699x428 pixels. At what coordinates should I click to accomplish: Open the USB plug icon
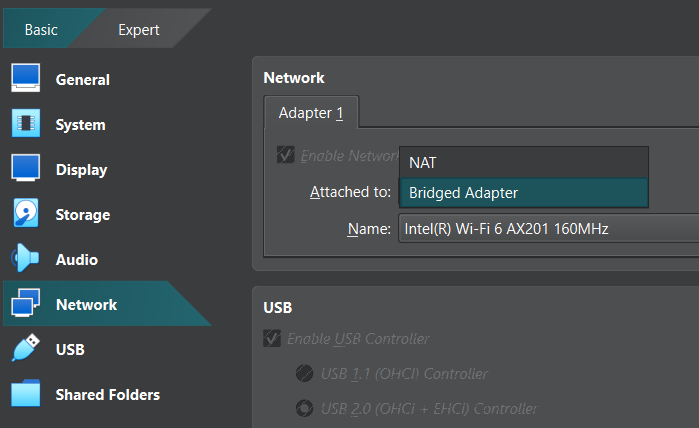pos(25,348)
